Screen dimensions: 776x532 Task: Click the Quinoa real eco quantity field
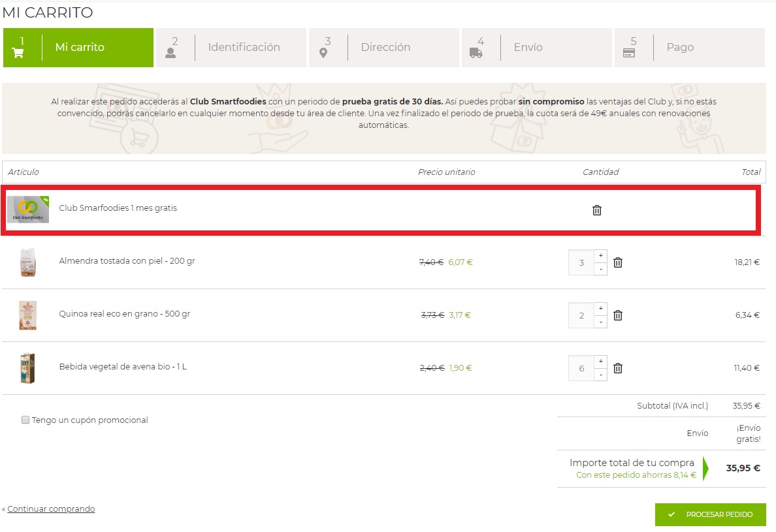click(x=581, y=315)
